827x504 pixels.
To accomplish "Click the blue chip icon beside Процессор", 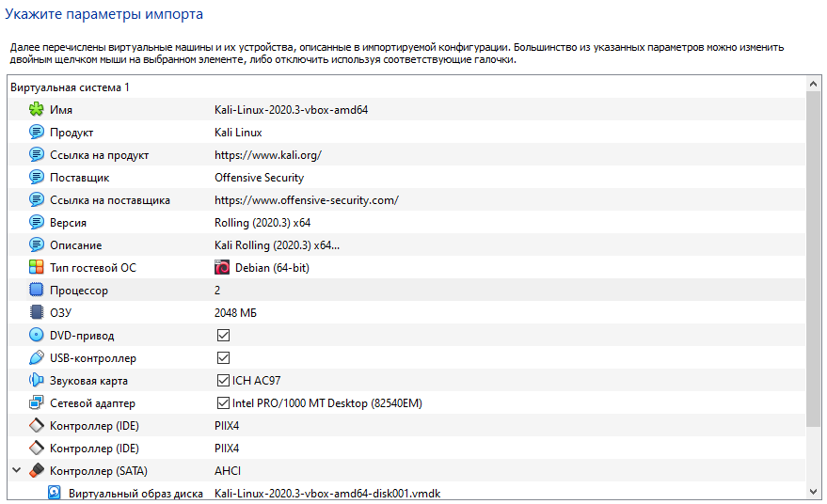I will click(x=37, y=290).
